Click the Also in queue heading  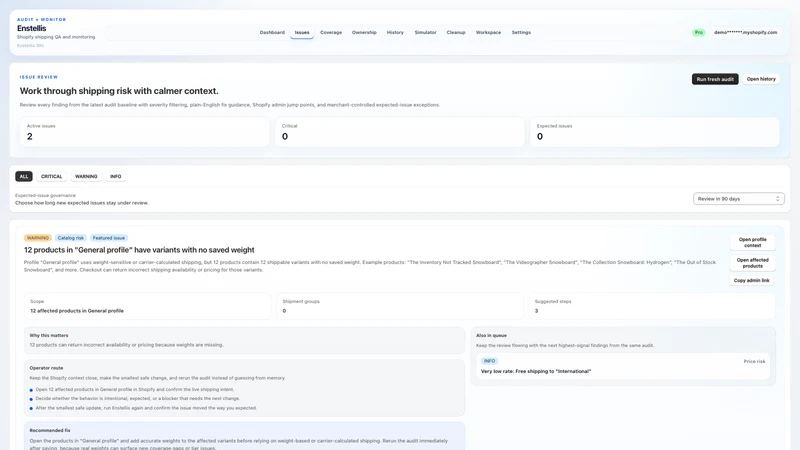click(x=491, y=335)
